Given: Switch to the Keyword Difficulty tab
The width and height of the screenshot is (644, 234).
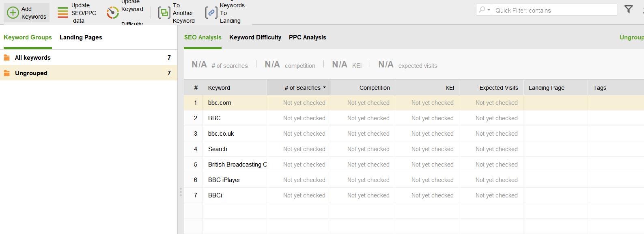Looking at the screenshot, I should pyautogui.click(x=255, y=37).
